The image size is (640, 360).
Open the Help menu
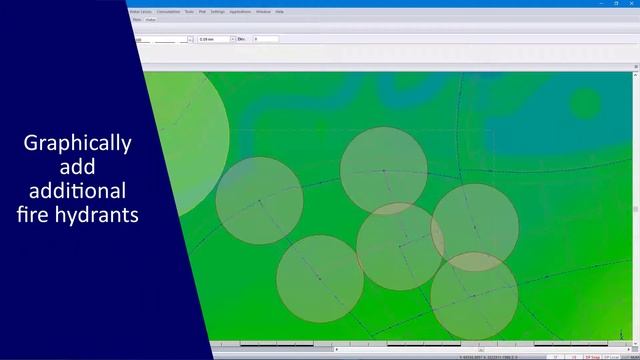coord(279,12)
